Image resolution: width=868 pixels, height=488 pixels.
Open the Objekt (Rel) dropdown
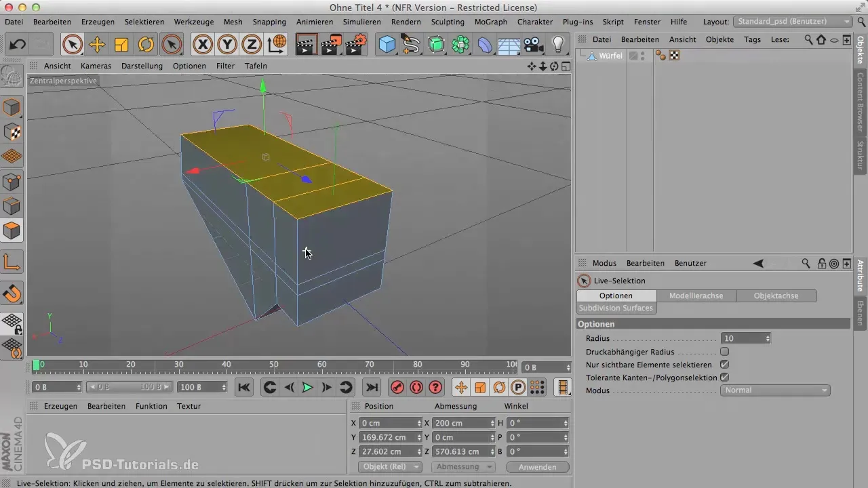pos(389,467)
